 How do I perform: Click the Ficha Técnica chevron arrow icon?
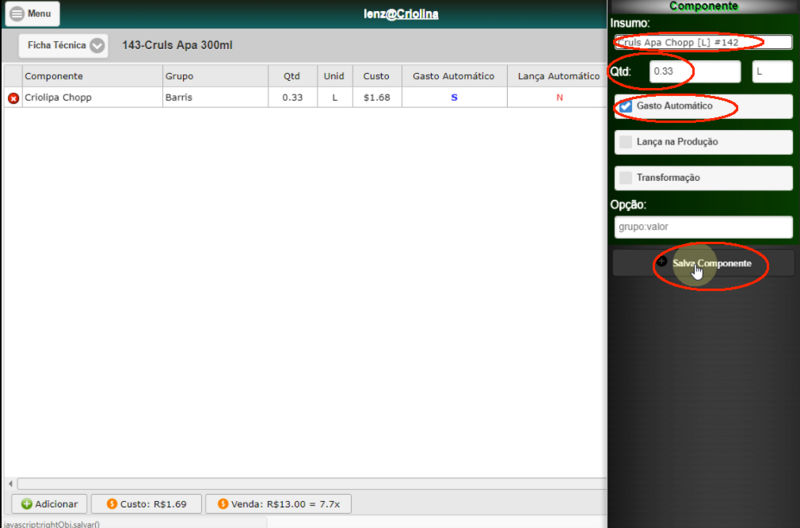[97, 46]
